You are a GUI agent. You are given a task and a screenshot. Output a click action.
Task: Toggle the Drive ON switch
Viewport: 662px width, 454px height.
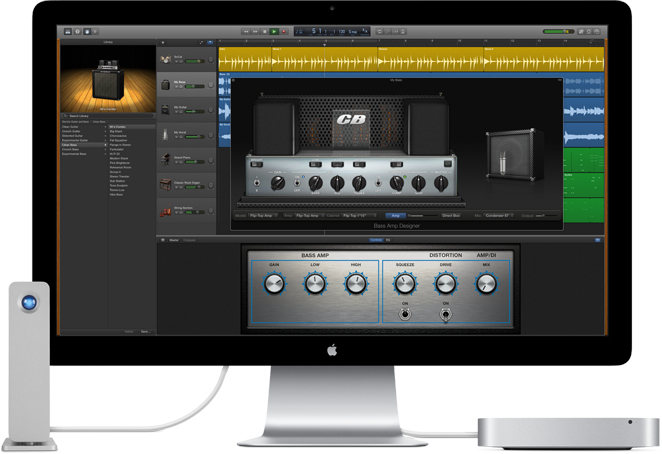pyautogui.click(x=445, y=313)
